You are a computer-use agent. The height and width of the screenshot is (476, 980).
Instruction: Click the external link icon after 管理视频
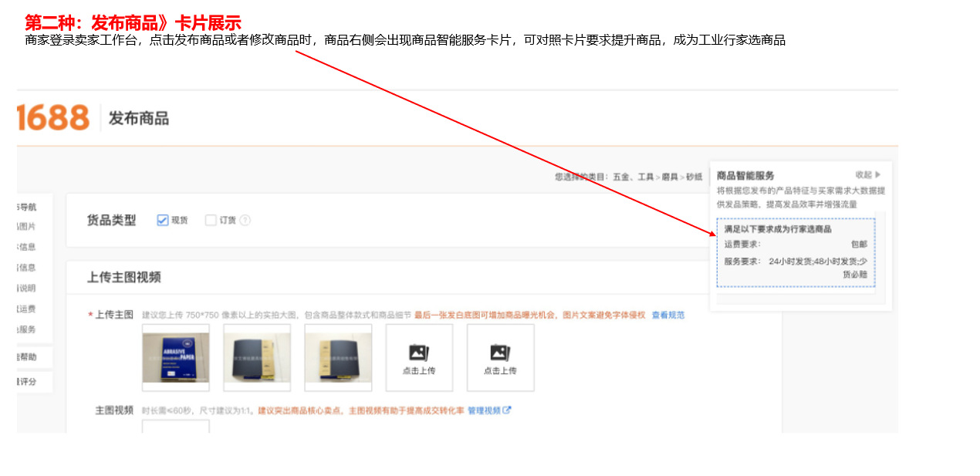[507, 410]
